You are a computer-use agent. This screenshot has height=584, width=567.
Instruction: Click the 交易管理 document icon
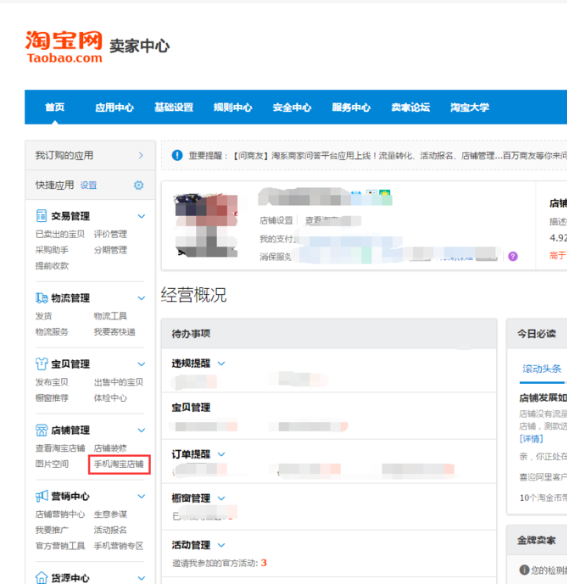41,216
